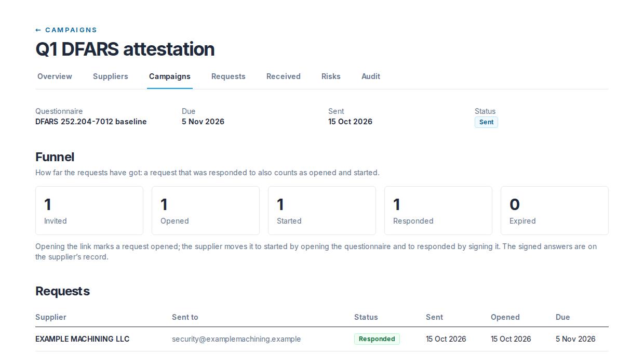Screen dimensions: 644x364
Task: Click the row's Sent date 15 Oct 2026
Action: point(446,339)
